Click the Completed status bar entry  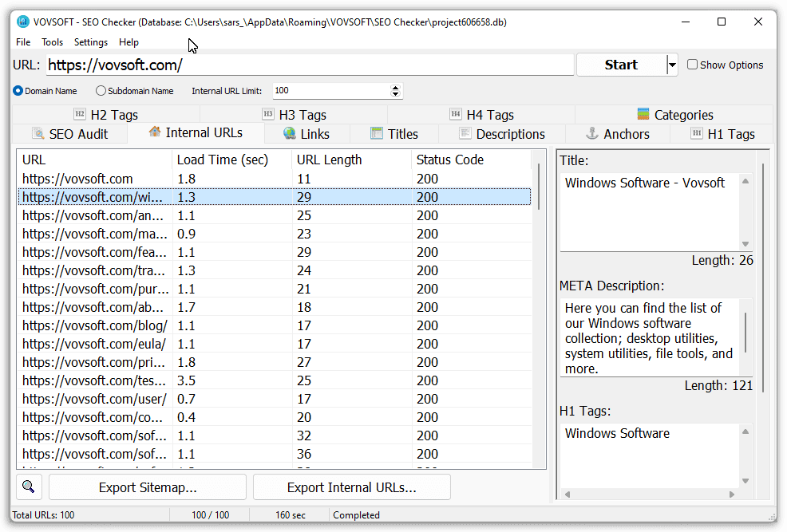[x=356, y=515]
